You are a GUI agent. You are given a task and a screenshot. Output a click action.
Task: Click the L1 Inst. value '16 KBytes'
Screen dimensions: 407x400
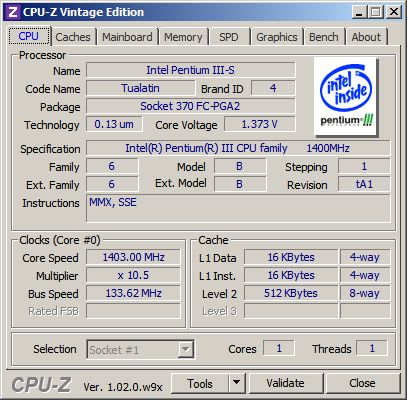[291, 275]
